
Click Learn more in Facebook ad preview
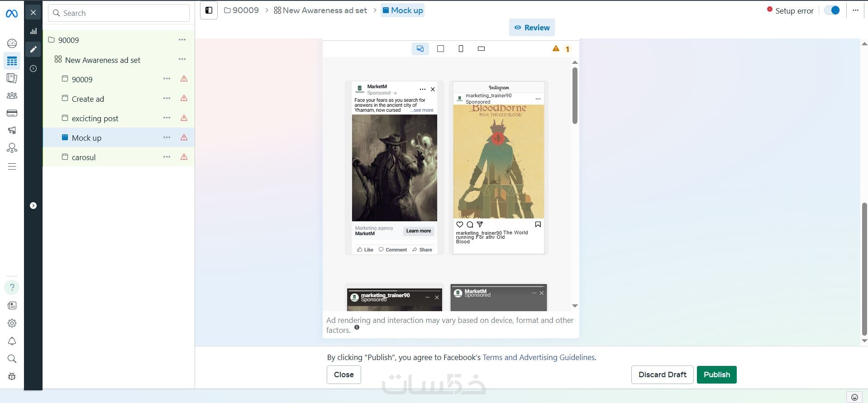click(x=419, y=231)
